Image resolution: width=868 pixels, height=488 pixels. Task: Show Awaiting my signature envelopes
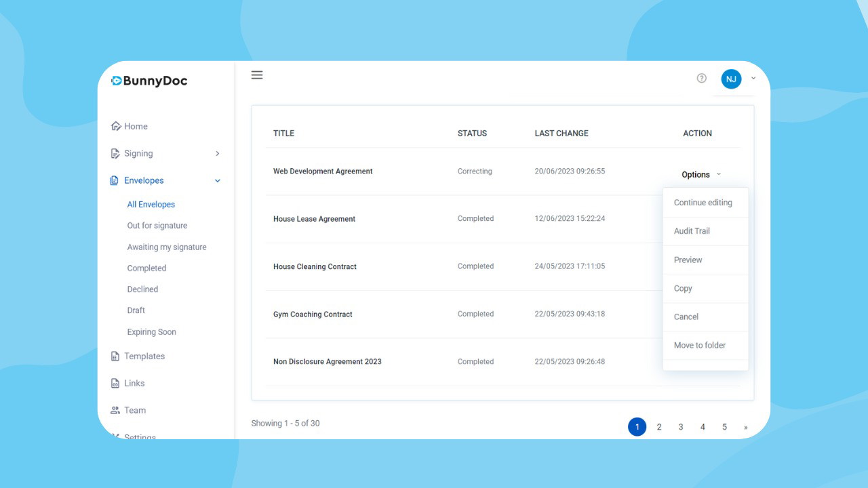pos(167,247)
